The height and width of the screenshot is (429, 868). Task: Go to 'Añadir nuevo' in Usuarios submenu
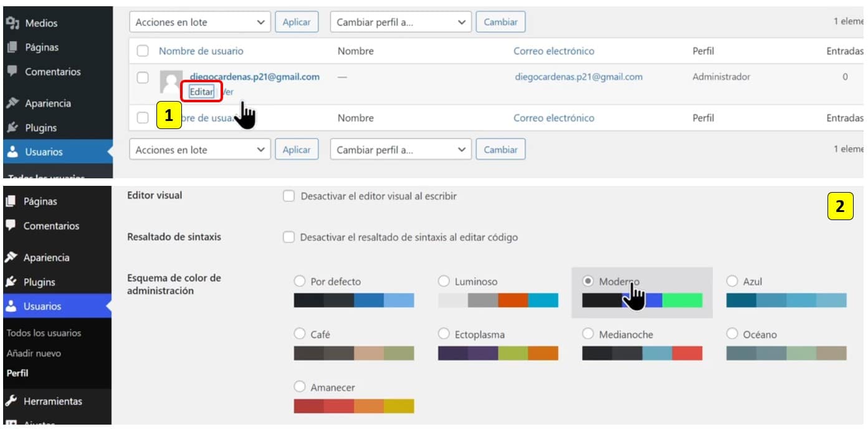(34, 353)
